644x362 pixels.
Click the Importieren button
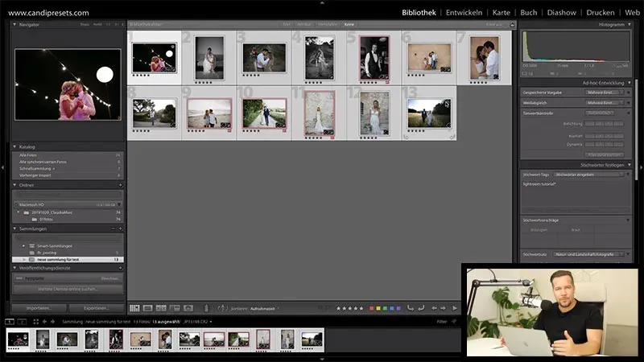pyautogui.click(x=38, y=308)
